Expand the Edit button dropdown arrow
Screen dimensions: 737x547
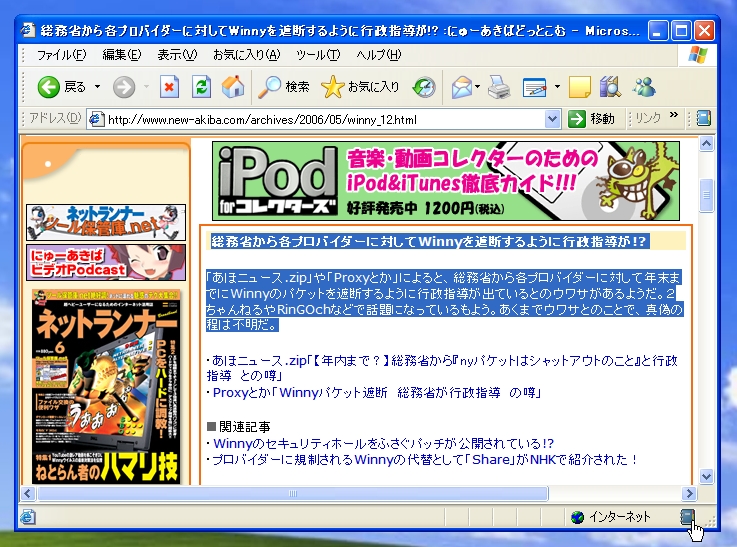[x=557, y=87]
